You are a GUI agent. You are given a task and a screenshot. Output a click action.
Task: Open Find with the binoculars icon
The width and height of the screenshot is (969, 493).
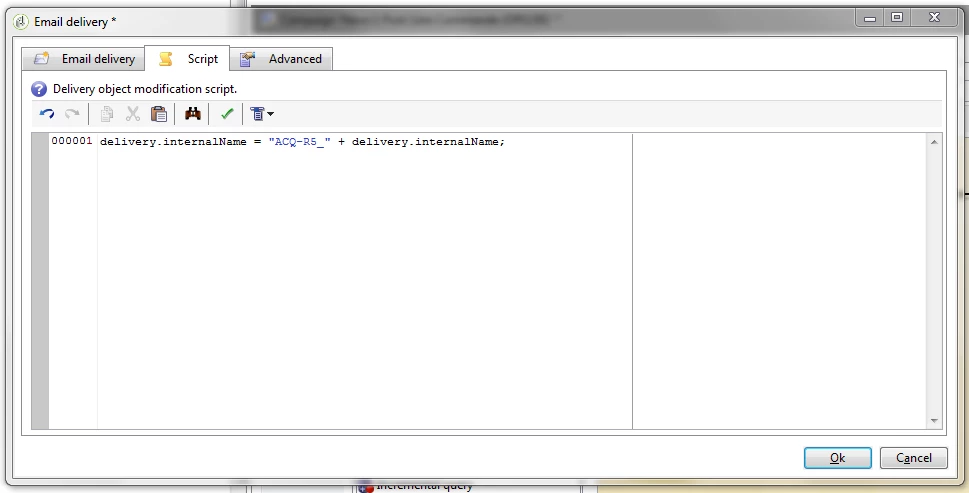[193, 114]
